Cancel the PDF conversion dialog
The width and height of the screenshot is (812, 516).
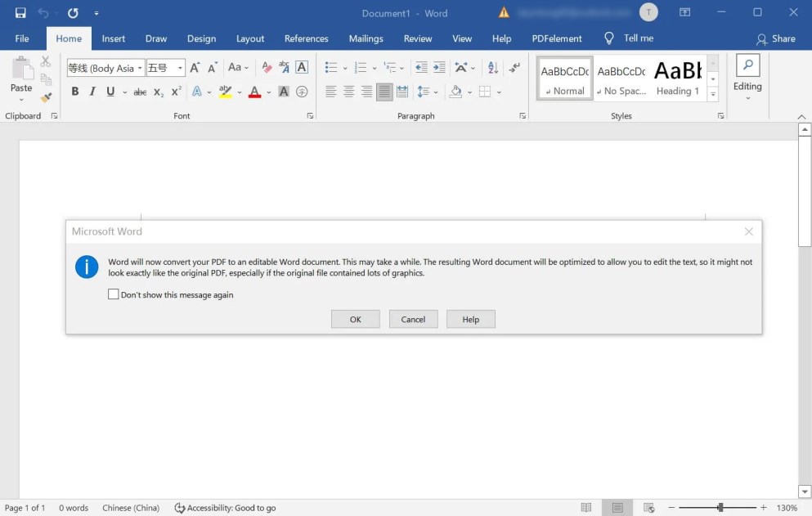coord(413,319)
